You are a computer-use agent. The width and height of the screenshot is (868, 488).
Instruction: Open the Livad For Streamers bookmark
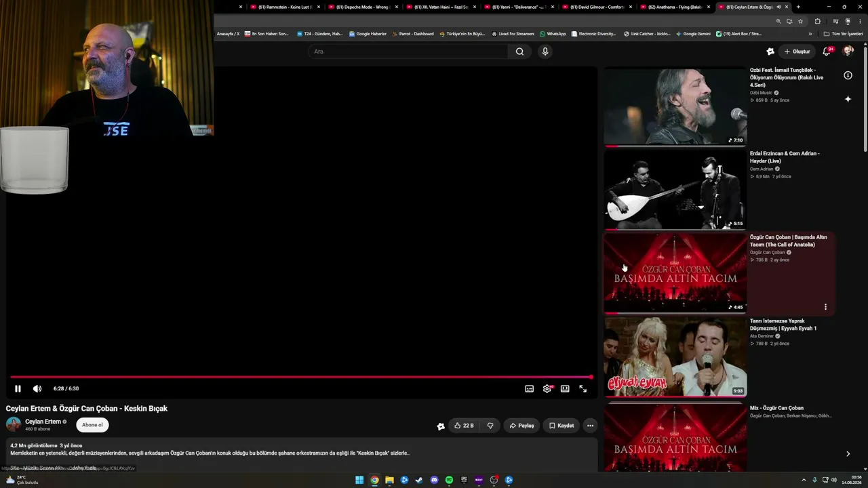click(x=513, y=34)
